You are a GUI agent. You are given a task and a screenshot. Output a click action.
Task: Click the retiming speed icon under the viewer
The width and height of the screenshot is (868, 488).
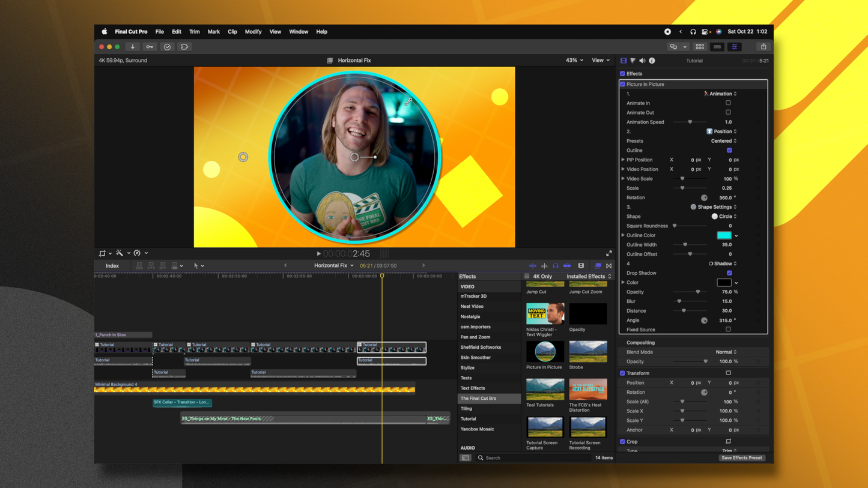136,253
